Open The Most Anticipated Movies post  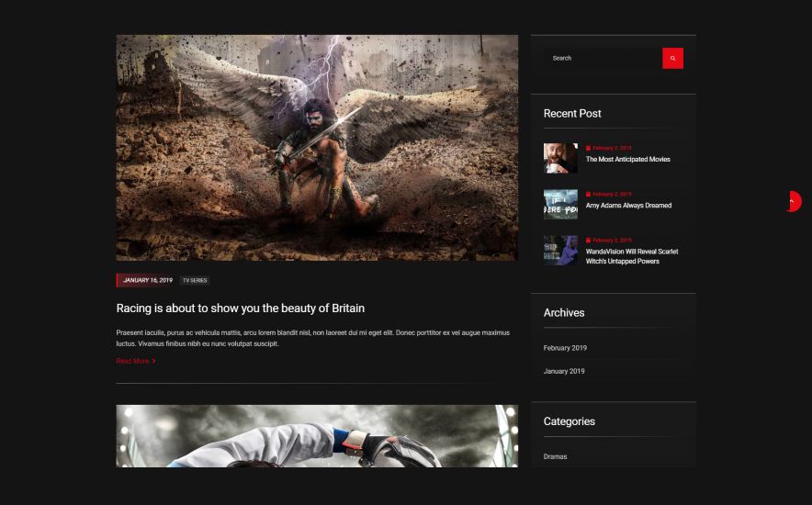coord(627,160)
